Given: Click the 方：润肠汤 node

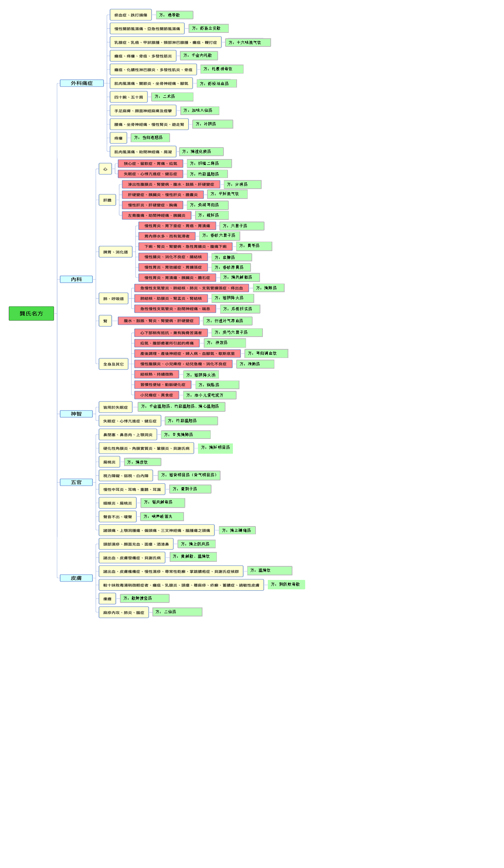Looking at the screenshot, I should (x=217, y=385).
